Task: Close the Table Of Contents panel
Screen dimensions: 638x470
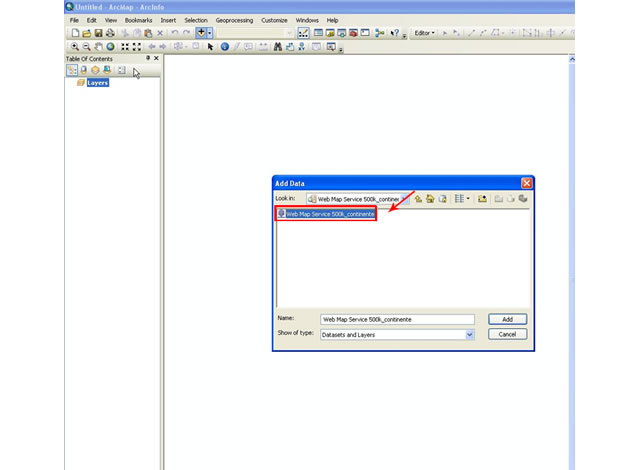Action: point(156,58)
